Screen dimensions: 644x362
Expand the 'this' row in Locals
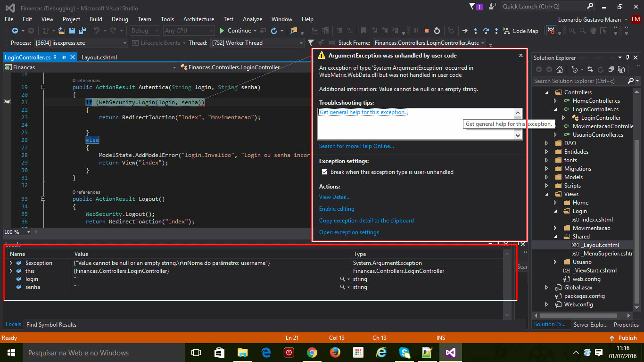(x=11, y=271)
